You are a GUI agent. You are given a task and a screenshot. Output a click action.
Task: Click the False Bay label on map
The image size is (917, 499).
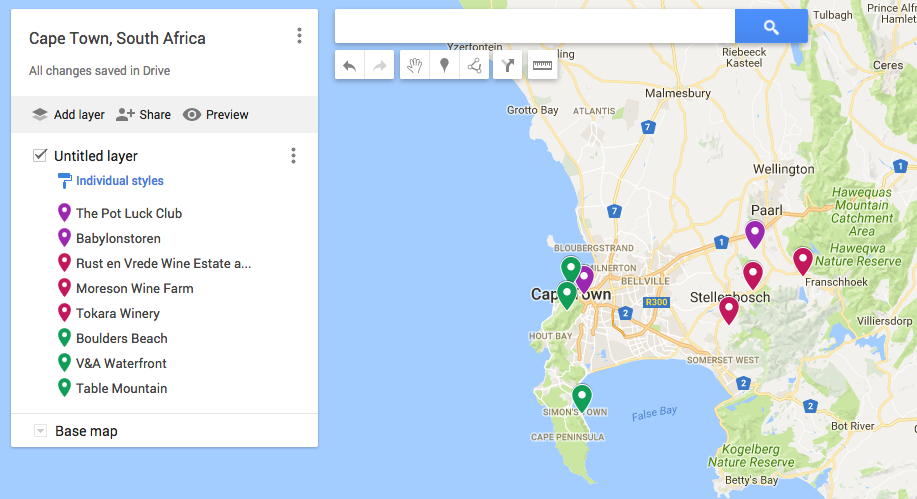[x=654, y=413]
